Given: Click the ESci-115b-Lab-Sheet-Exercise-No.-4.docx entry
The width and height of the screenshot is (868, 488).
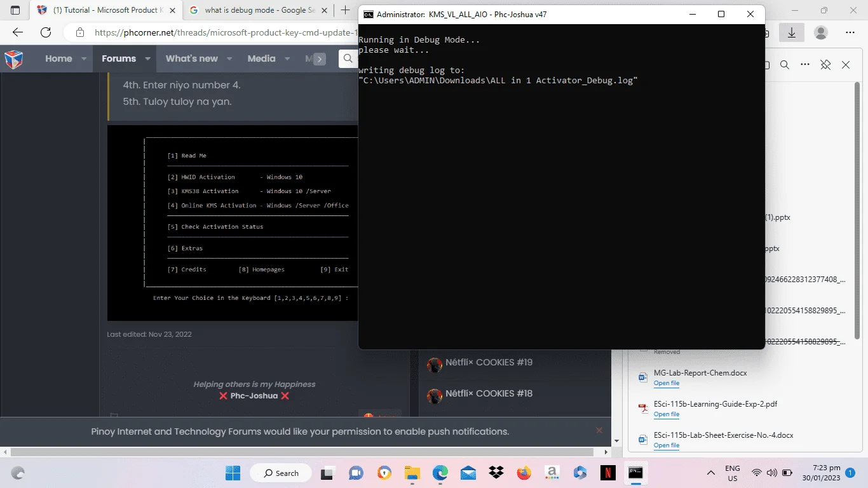Looking at the screenshot, I should click(724, 436).
